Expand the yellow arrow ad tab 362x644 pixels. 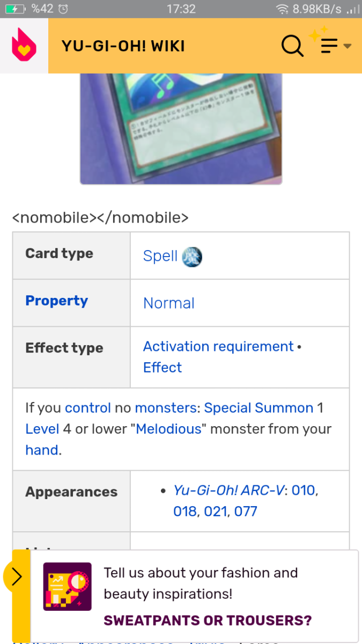pyautogui.click(x=16, y=577)
